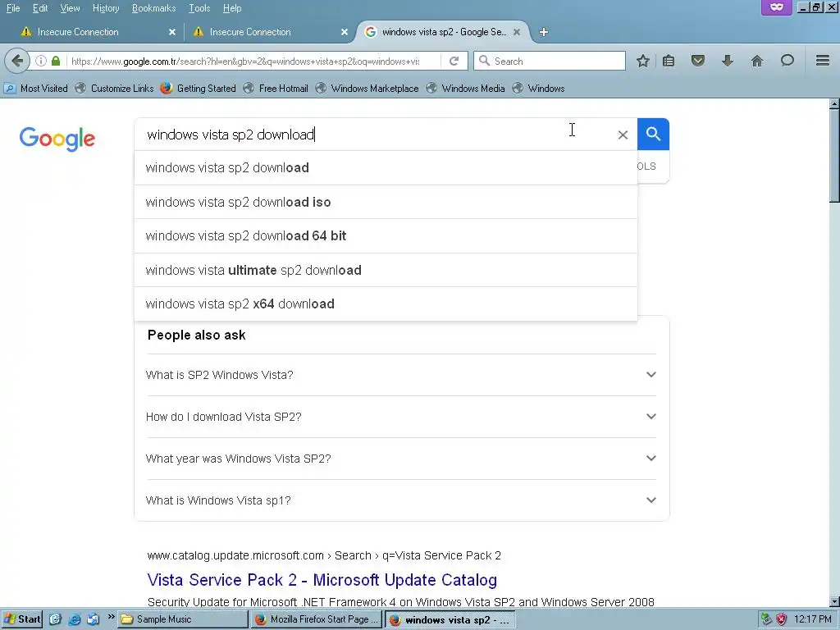Go to home page via house icon

(x=757, y=61)
